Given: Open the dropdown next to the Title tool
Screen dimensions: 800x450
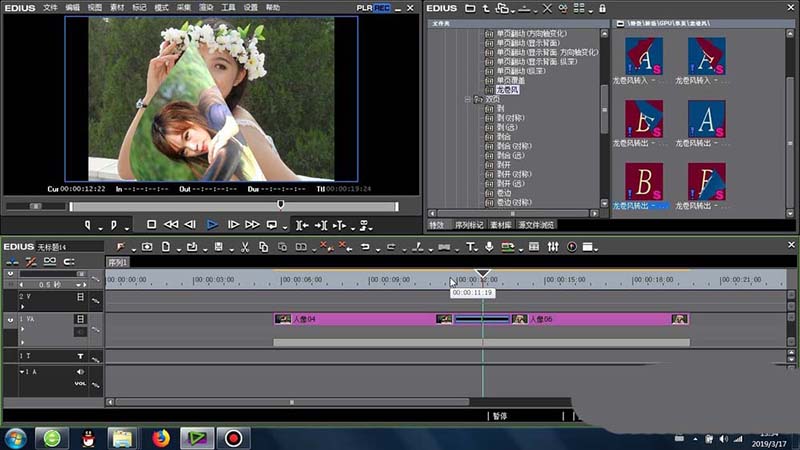Looking at the screenshot, I should click(478, 249).
